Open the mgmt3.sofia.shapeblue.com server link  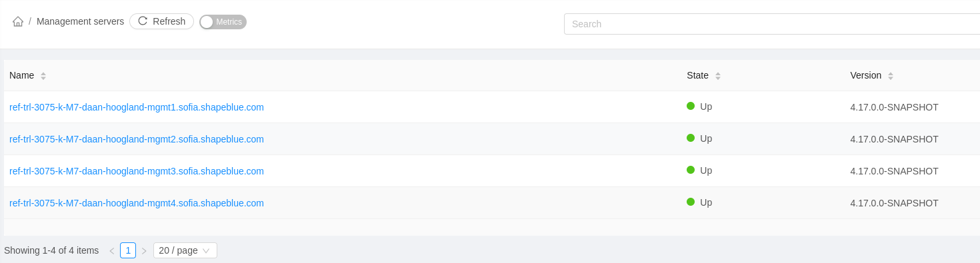tap(137, 171)
